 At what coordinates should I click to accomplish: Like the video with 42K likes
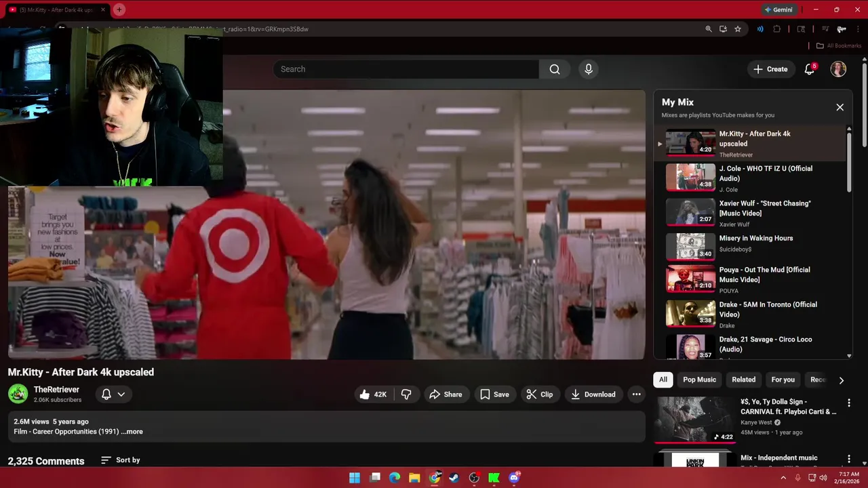(373, 394)
